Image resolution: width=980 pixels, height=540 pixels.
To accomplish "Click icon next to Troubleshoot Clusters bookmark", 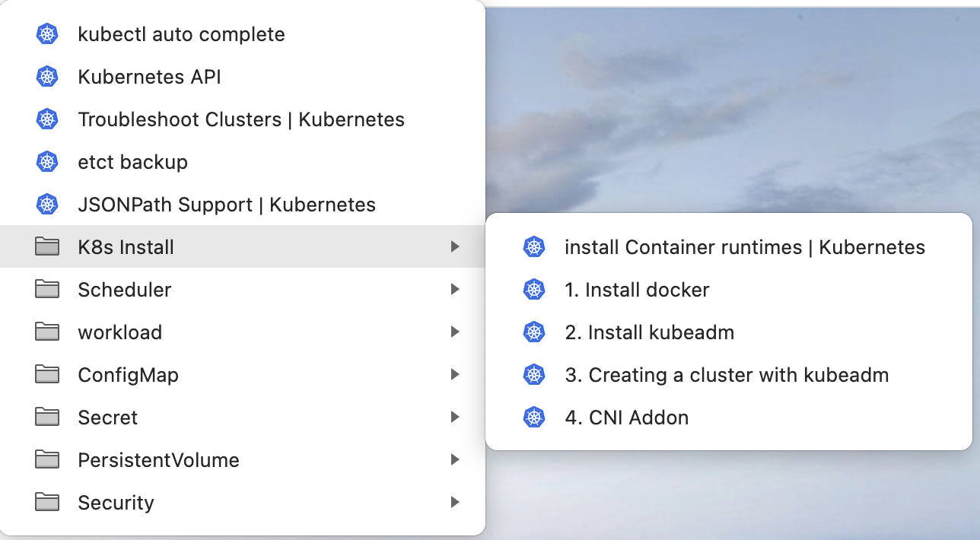I will (47, 119).
